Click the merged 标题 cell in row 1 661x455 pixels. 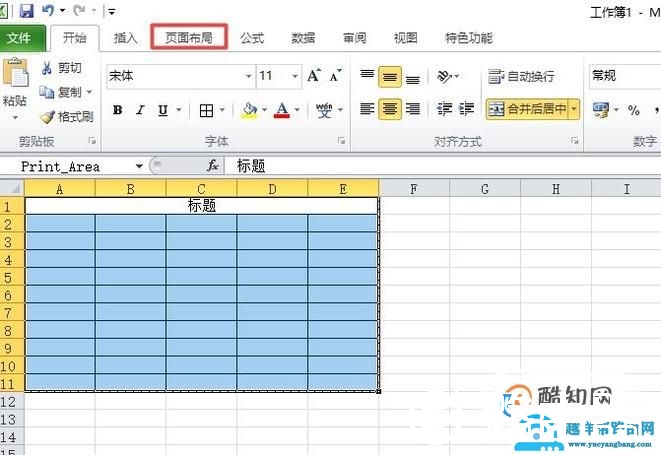click(202, 206)
